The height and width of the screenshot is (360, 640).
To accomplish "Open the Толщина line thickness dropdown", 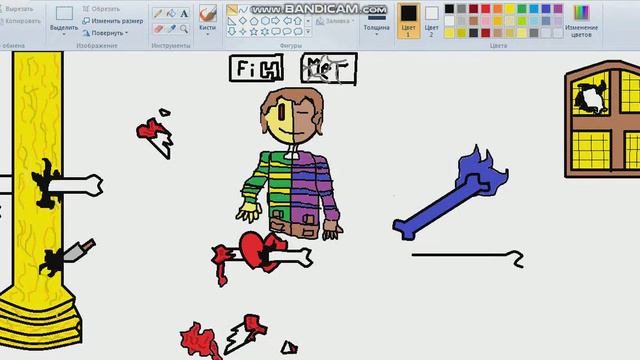I will click(x=376, y=35).
